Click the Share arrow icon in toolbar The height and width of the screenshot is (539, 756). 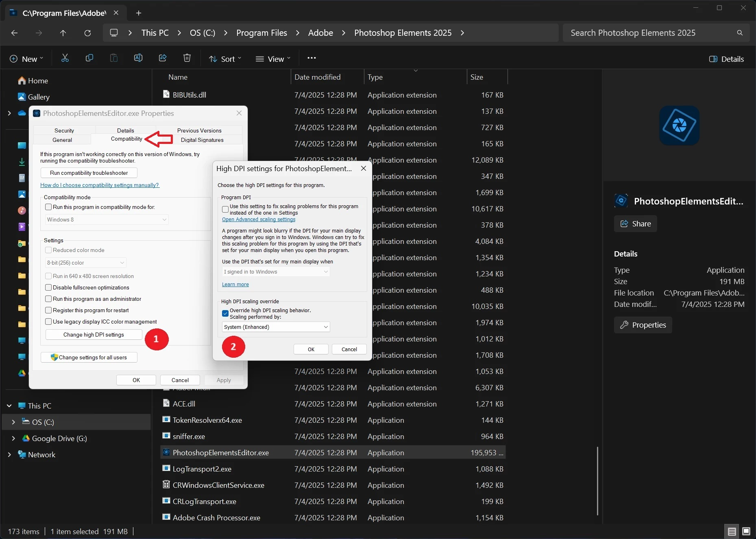click(163, 59)
